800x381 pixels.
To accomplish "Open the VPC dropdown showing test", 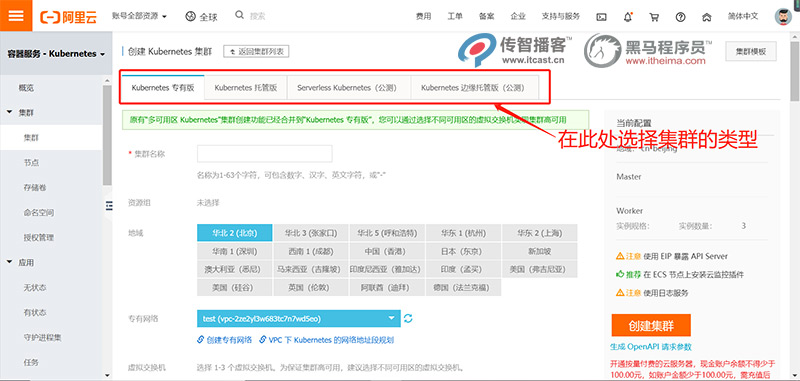I will point(297,319).
